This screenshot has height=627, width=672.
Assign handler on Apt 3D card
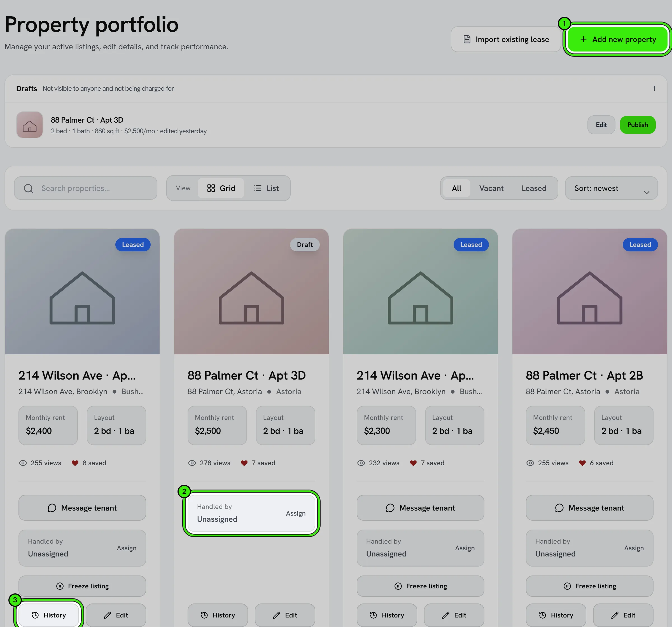[x=295, y=513]
